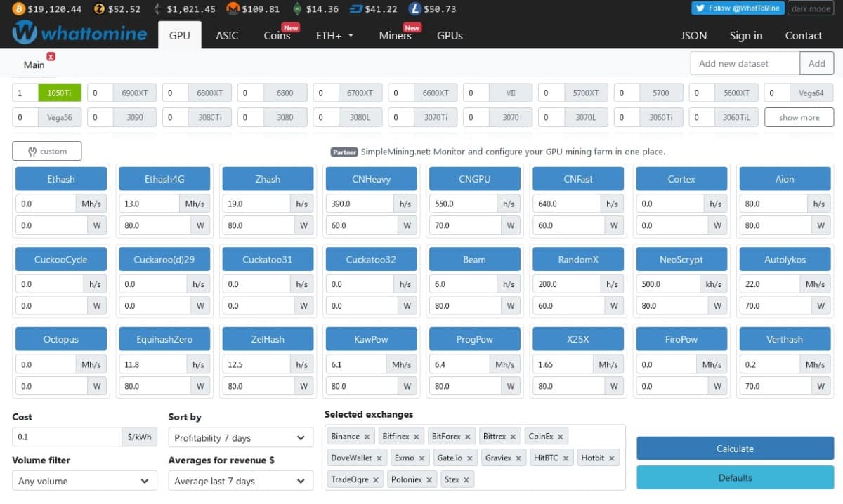Toggle the Ethash algorithm
The width and height of the screenshot is (843, 504).
pyautogui.click(x=61, y=179)
